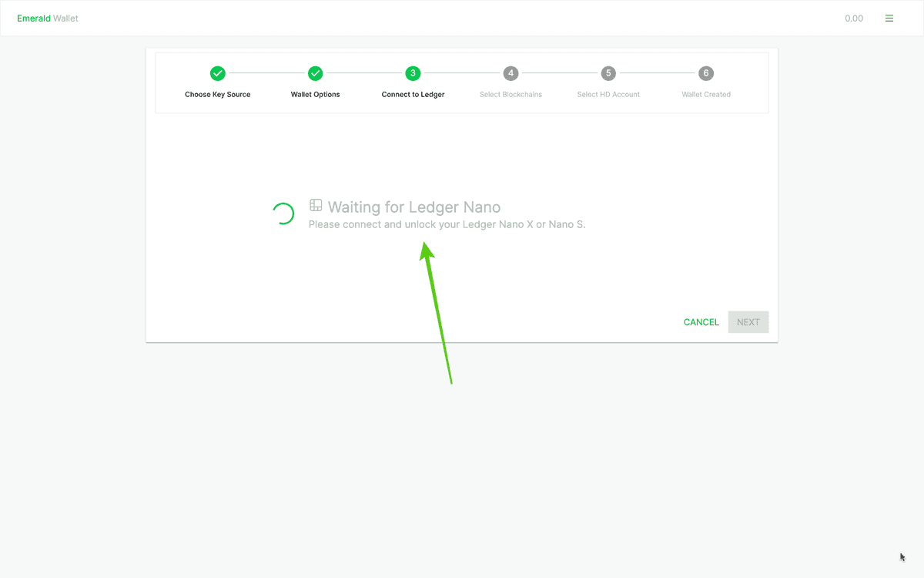Select the step 3 circle icon
Viewport: 924px width, 578px height.
coord(413,73)
